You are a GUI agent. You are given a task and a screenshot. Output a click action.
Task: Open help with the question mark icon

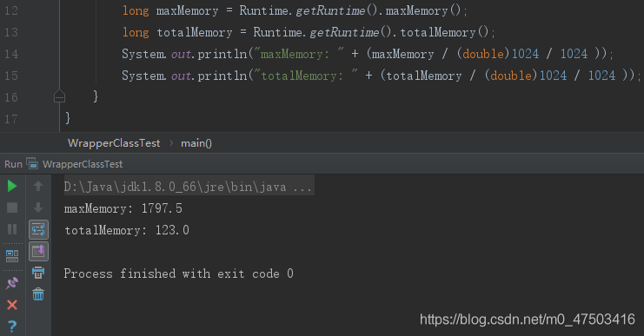[x=12, y=326]
